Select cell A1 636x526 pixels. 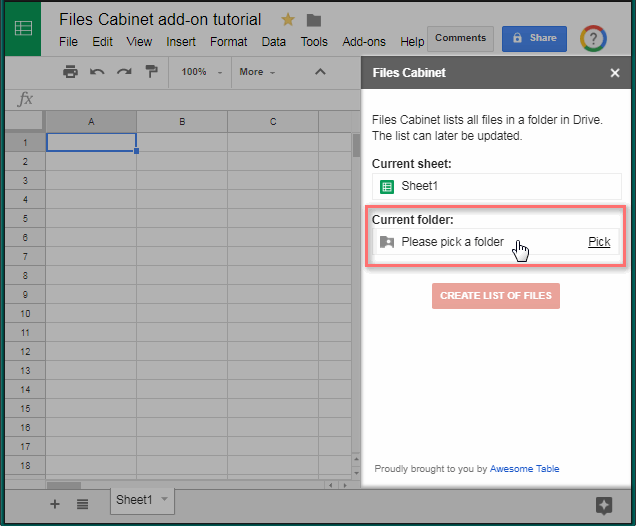click(91, 142)
